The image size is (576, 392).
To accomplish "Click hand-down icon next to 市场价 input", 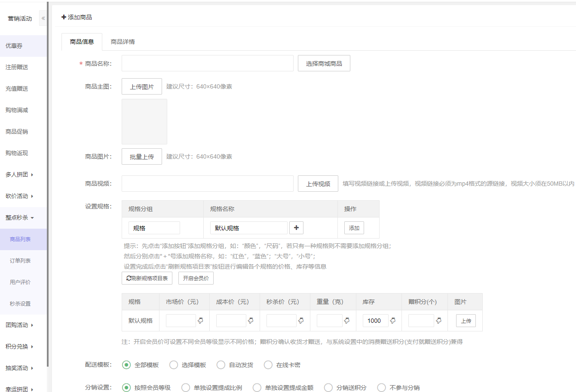I will click(200, 321).
